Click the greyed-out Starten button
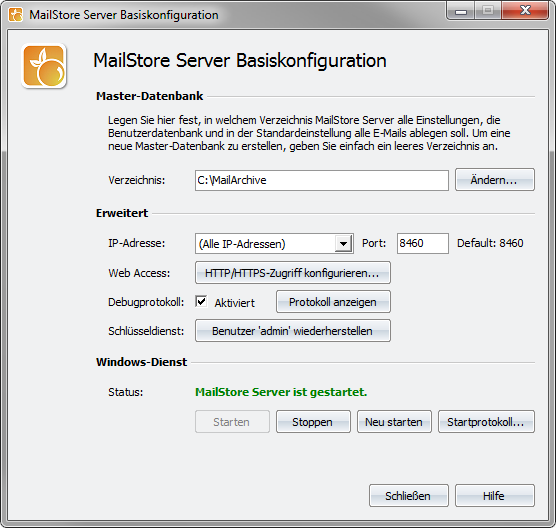 232,422
